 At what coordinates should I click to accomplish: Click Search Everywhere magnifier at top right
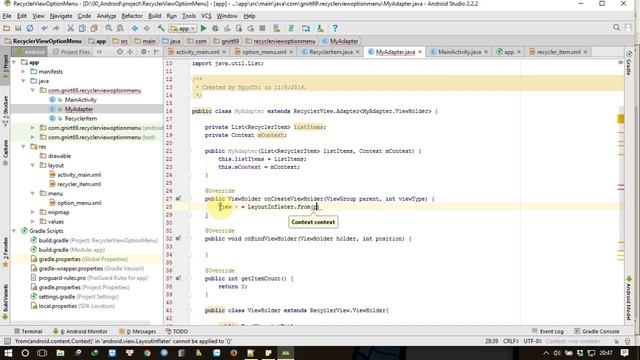pos(616,28)
